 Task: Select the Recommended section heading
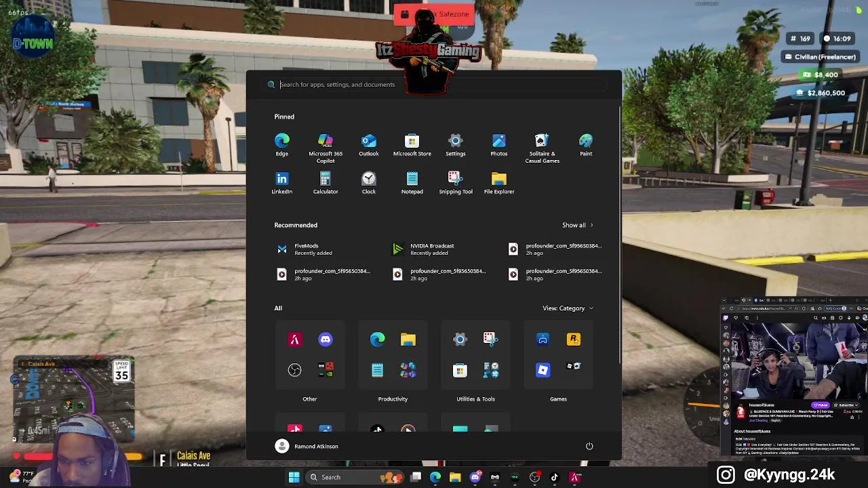pyautogui.click(x=296, y=225)
